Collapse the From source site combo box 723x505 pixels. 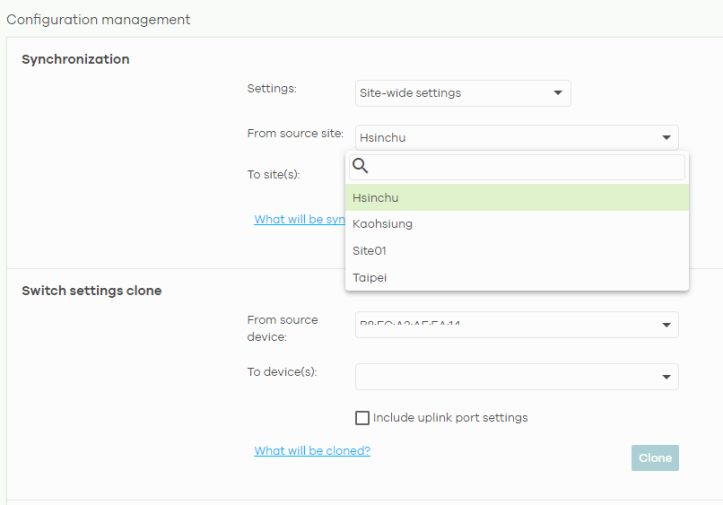pyautogui.click(x=510, y=138)
